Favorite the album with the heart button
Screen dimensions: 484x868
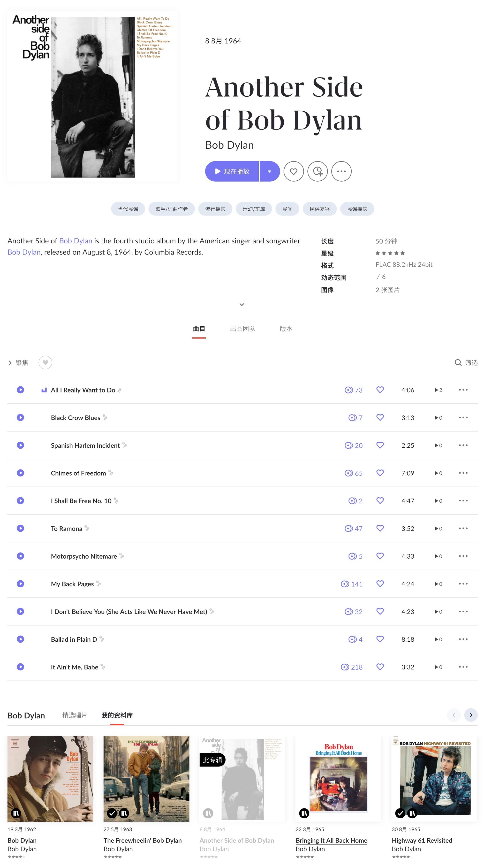click(293, 171)
